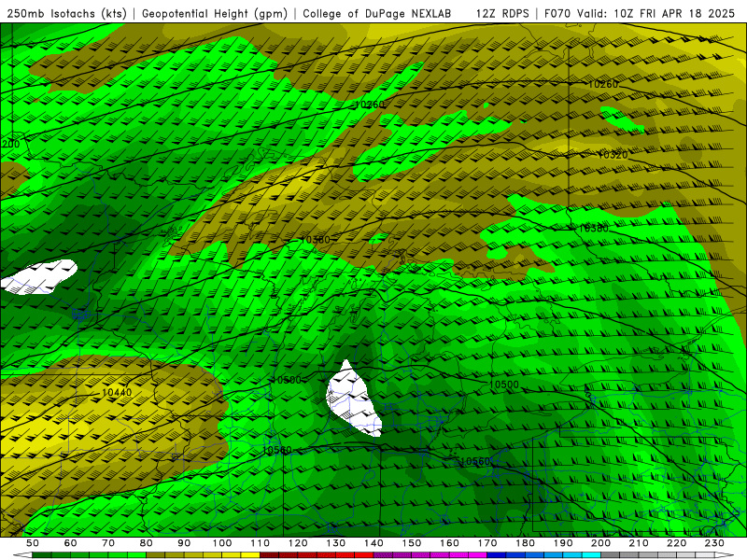Click the 10320 height contour label

[x=613, y=155]
